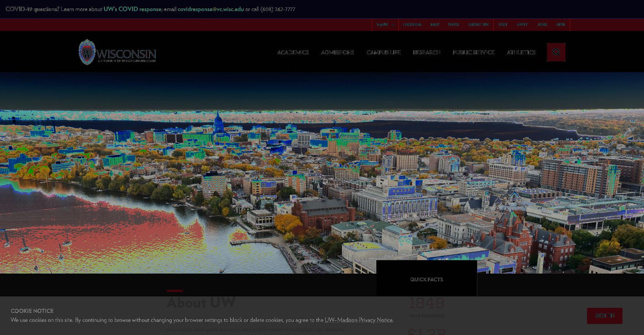Click the covidresponse@vc.wisc.edu email link
The image size is (644, 335).
211,9
